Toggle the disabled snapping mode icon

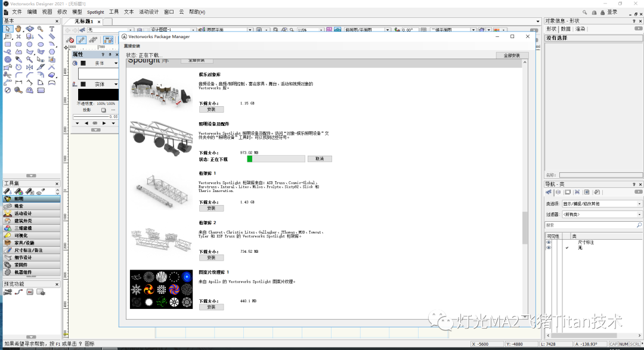(x=70, y=40)
